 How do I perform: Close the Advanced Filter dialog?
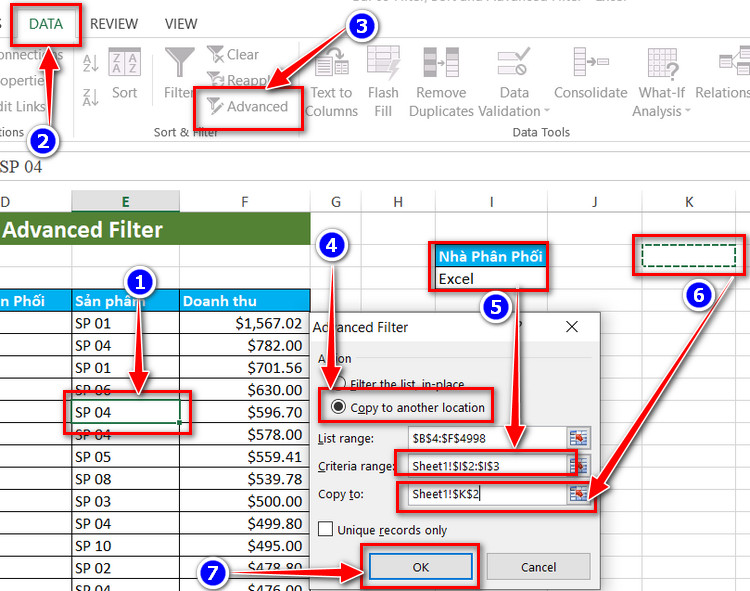(x=572, y=327)
